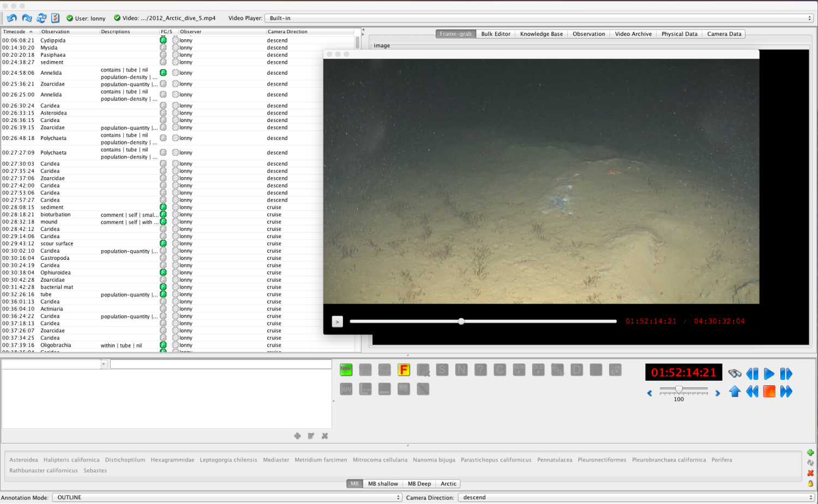The width and height of the screenshot is (818, 504).
Task: Click the Pleuronectiformes concept button
Action: 602,459
